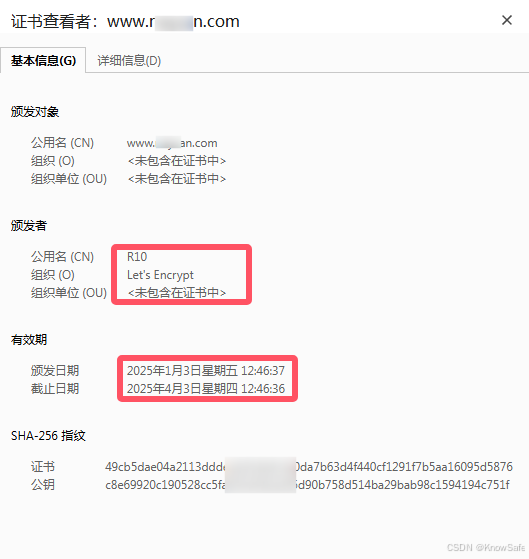Click the issuer common name R10
Viewport: 529px width, 559px height.
[x=137, y=257]
